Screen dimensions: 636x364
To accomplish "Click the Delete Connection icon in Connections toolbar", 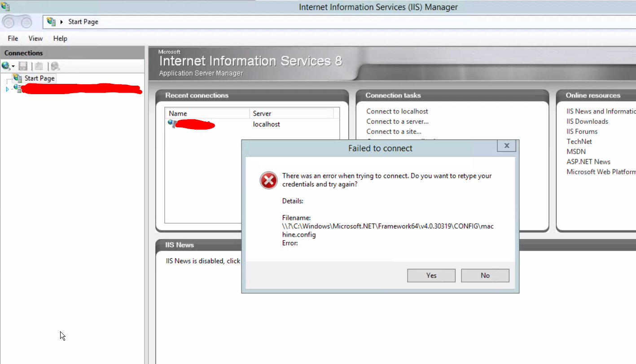I will click(x=54, y=66).
